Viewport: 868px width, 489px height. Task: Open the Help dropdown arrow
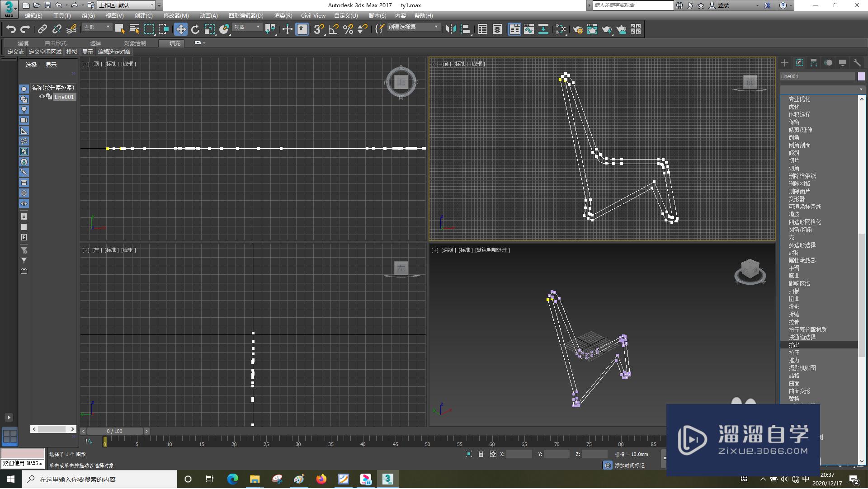791,5
